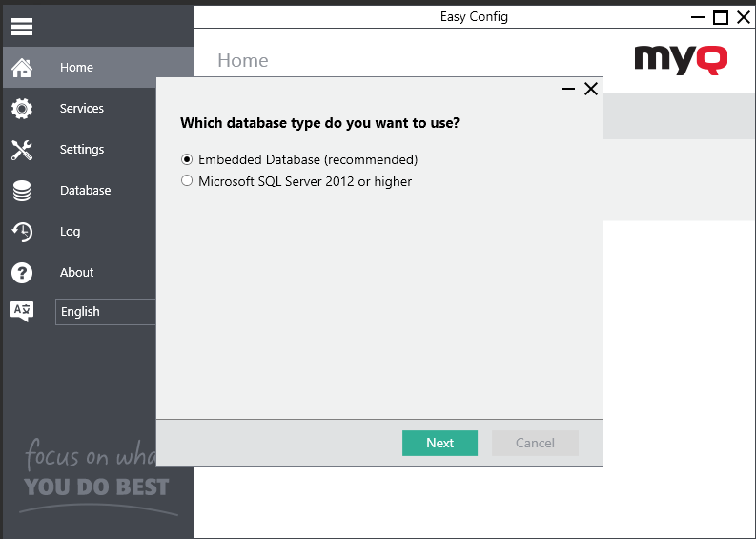Image resolution: width=756 pixels, height=539 pixels.
Task: Select Embedded Database radio option
Action: (x=187, y=159)
